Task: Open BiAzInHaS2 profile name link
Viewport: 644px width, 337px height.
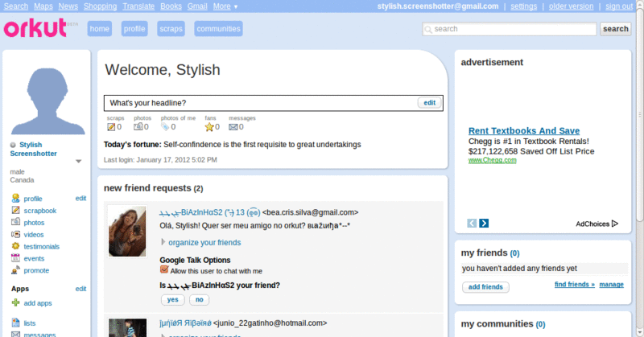Action: coord(210,212)
